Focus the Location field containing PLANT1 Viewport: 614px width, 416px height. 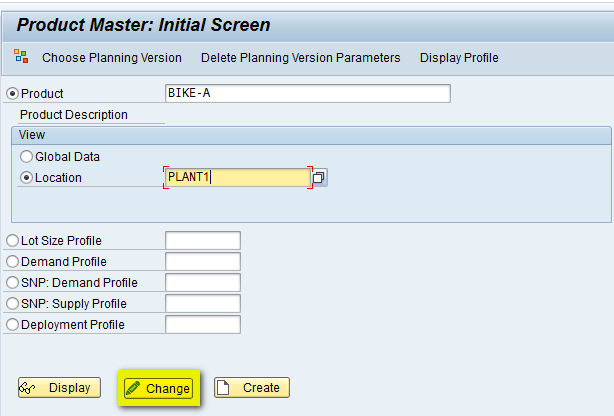[x=238, y=178]
